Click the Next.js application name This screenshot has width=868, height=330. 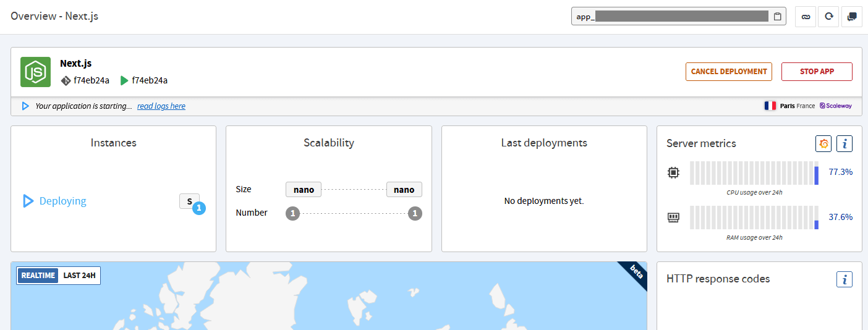[76, 63]
